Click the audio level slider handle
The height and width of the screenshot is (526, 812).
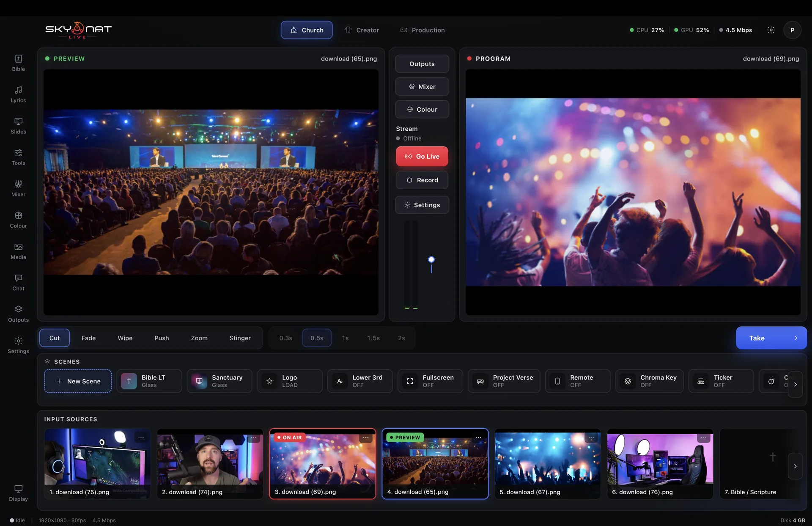431,259
